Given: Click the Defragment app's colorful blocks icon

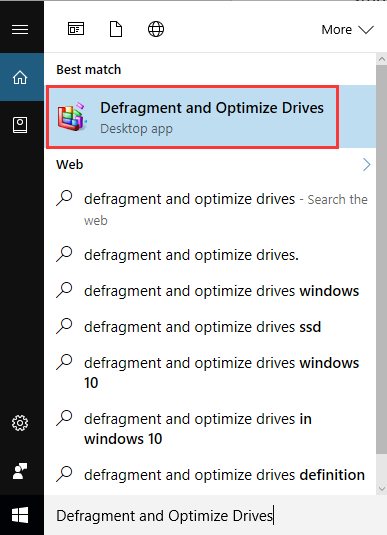Looking at the screenshot, I should coord(72,117).
